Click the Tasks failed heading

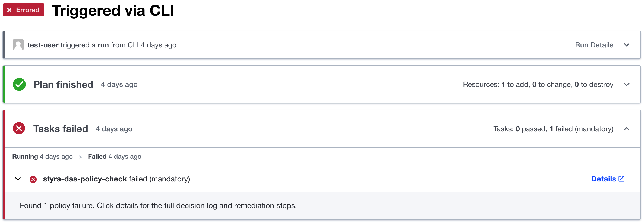(x=61, y=129)
